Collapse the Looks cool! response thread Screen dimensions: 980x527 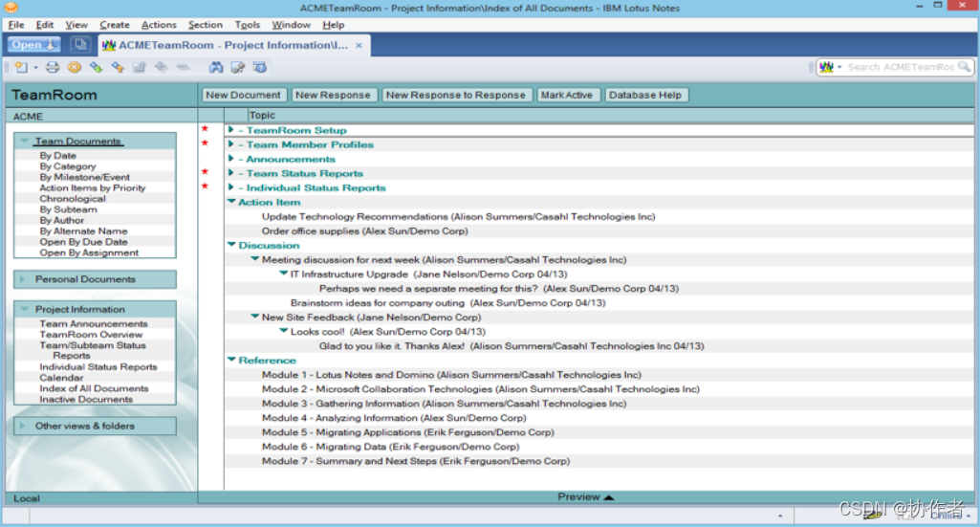pyautogui.click(x=284, y=331)
